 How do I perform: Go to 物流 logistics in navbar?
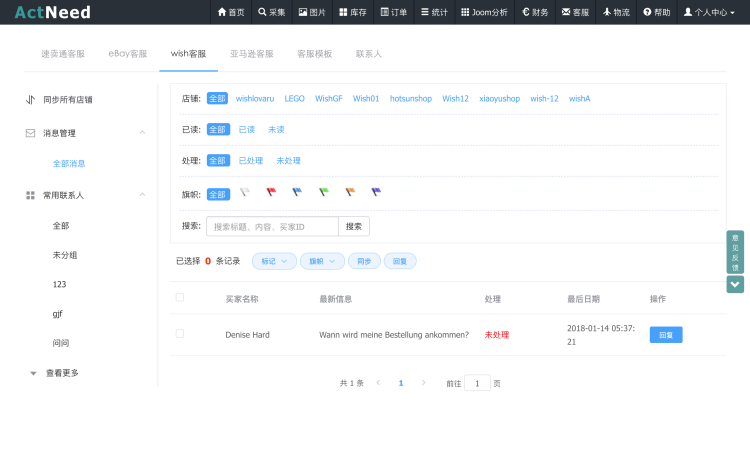(616, 12)
